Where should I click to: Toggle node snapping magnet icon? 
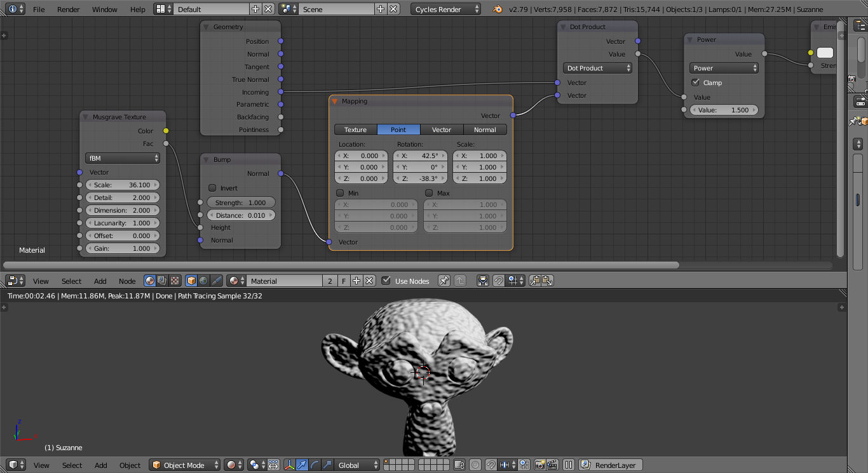[x=499, y=281]
